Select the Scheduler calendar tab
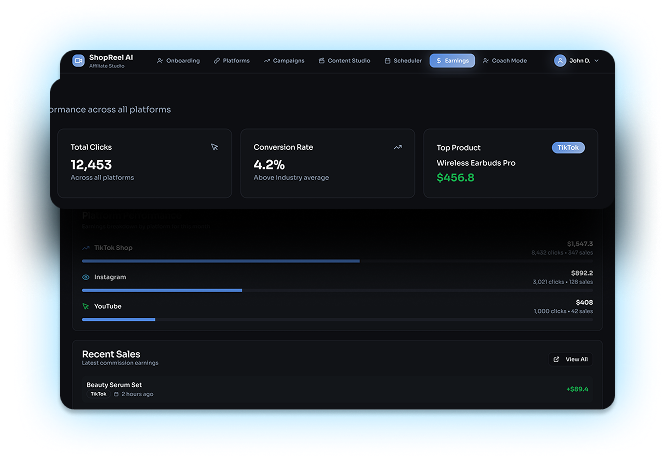Screen dimensions: 665x460 point(404,61)
